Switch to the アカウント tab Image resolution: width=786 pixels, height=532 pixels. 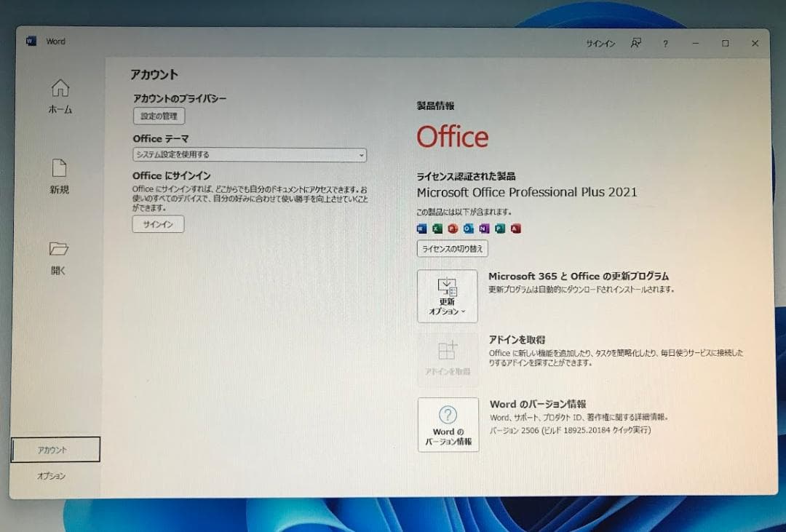pyautogui.click(x=55, y=449)
